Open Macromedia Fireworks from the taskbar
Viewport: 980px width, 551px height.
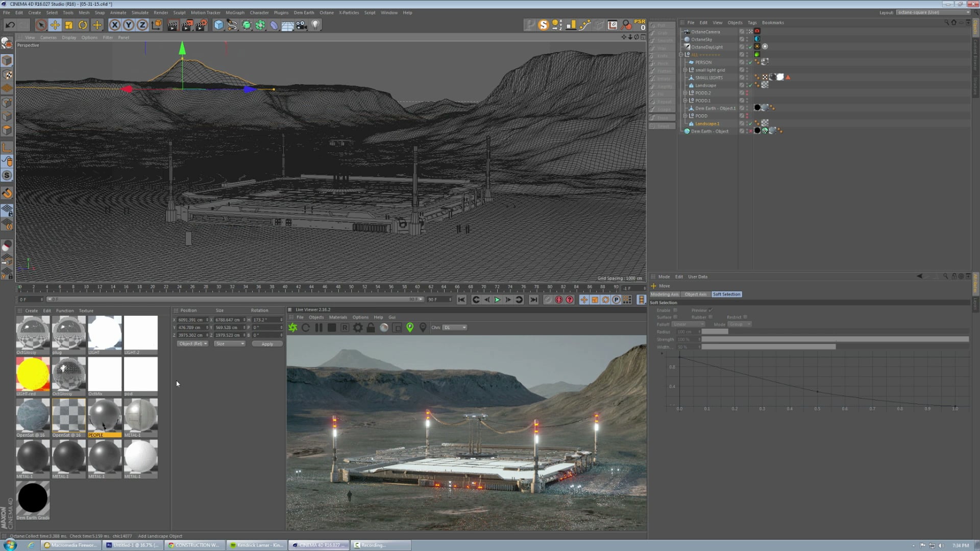click(70, 545)
